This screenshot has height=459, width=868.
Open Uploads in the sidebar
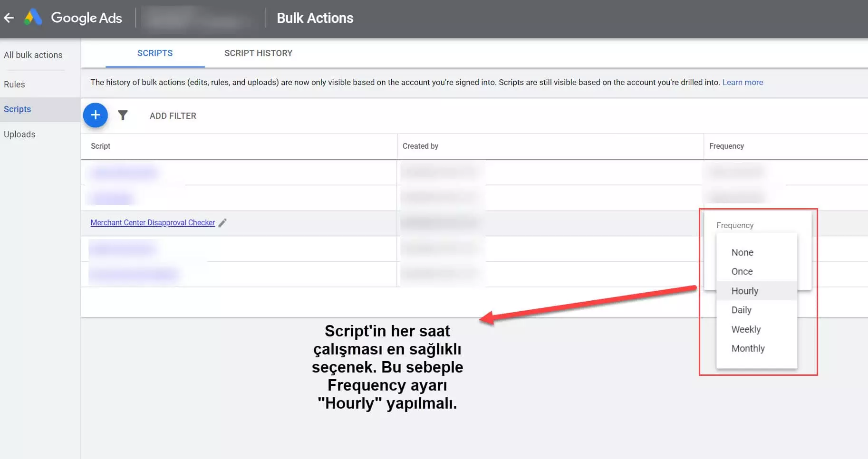(19, 134)
